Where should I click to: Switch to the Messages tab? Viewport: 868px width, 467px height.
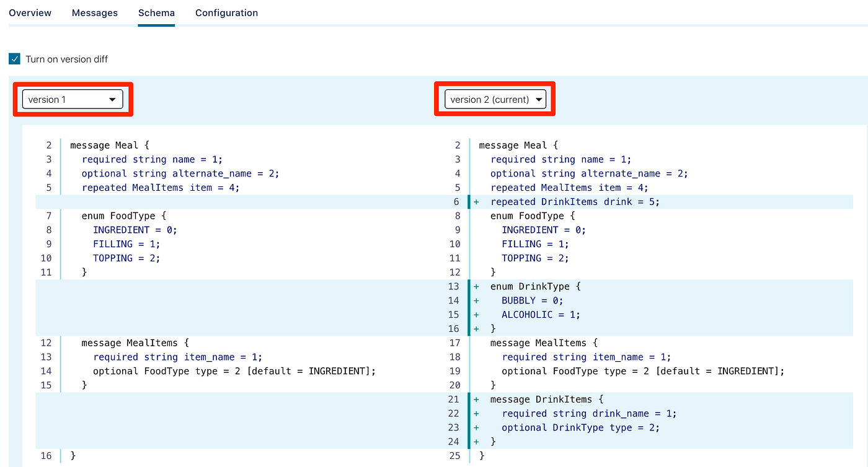click(94, 12)
